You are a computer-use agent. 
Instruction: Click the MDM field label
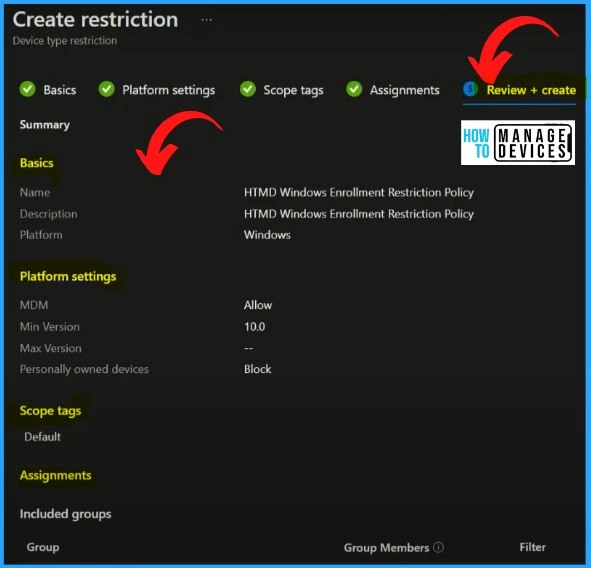[34, 305]
